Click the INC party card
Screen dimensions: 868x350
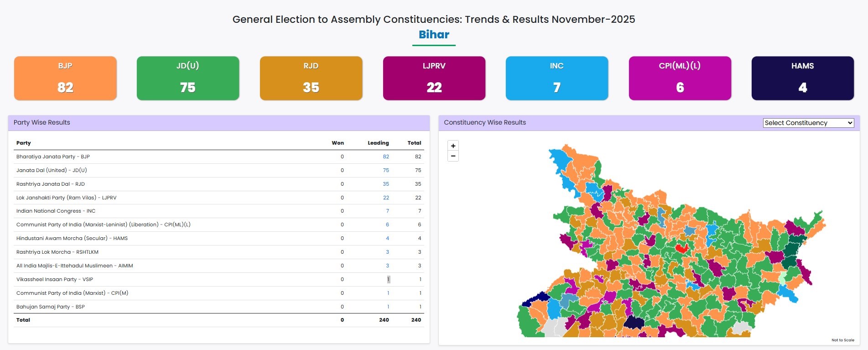point(556,78)
